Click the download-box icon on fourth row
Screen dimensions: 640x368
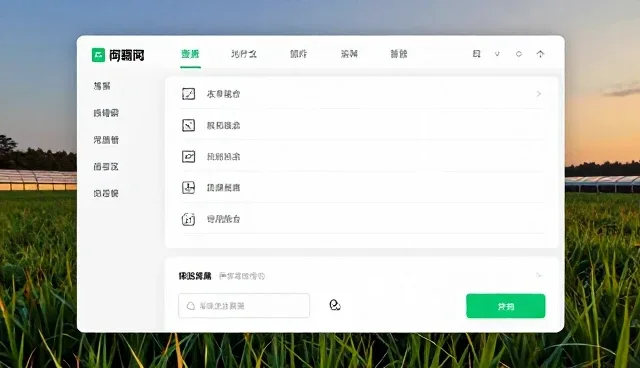point(188,188)
